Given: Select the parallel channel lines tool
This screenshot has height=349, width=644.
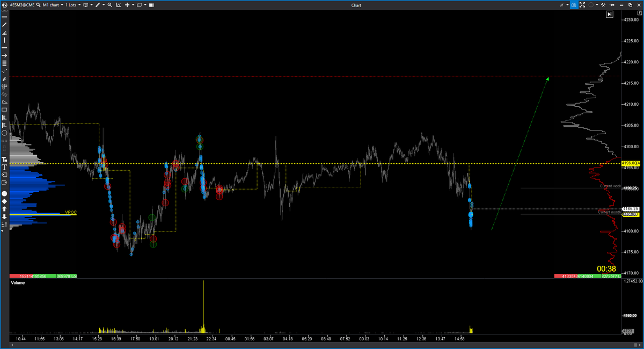Looking at the screenshot, I should coord(4,94).
